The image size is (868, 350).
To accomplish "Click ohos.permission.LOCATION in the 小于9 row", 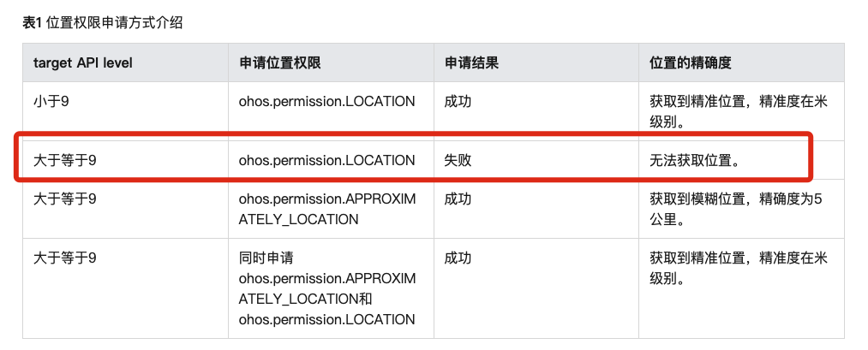I will tap(326, 102).
